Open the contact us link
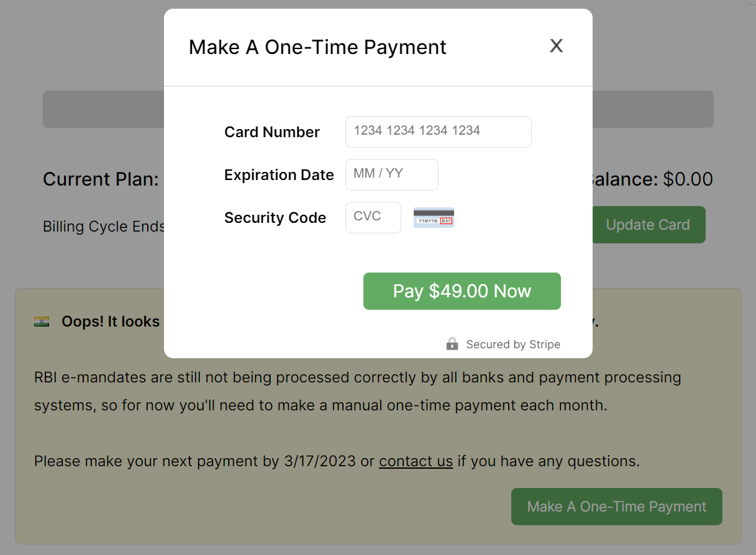756x555 pixels. coord(416,461)
